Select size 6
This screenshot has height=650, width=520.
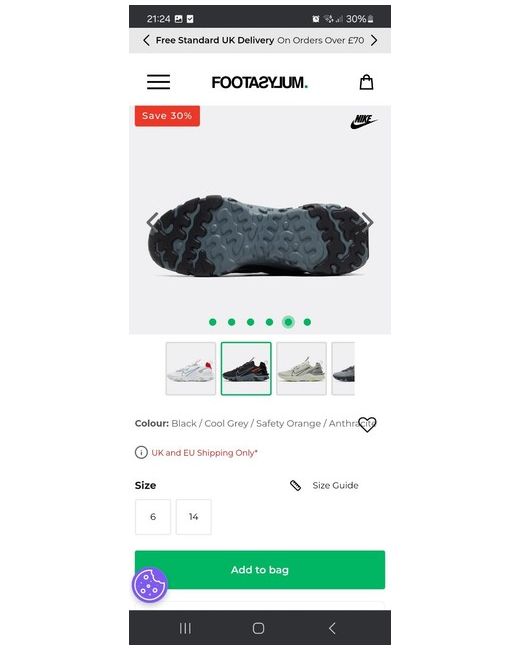pos(153,517)
